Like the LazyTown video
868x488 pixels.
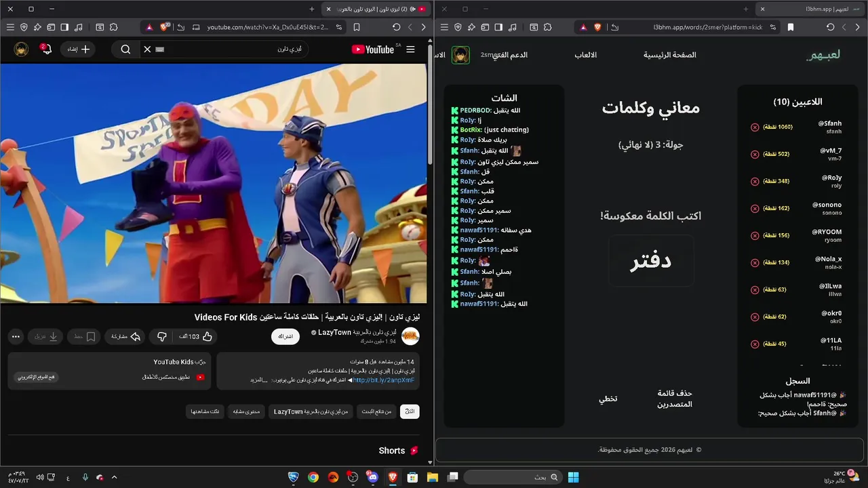[195, 336]
